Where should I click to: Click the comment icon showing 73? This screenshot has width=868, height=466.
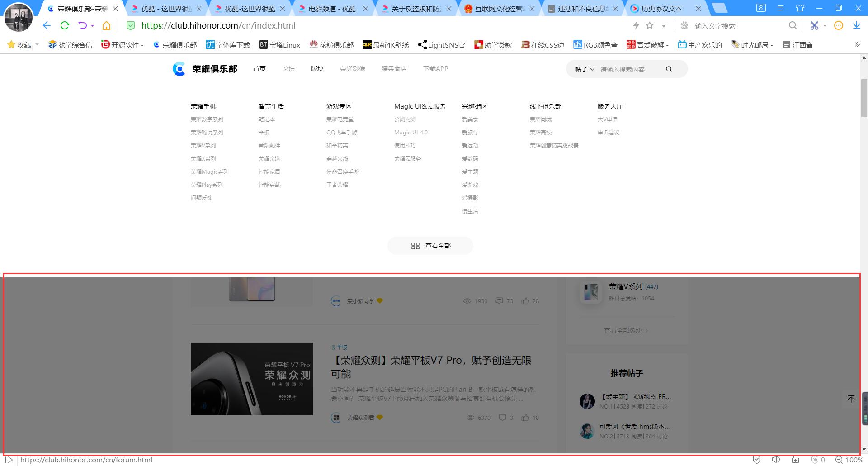pyautogui.click(x=499, y=301)
